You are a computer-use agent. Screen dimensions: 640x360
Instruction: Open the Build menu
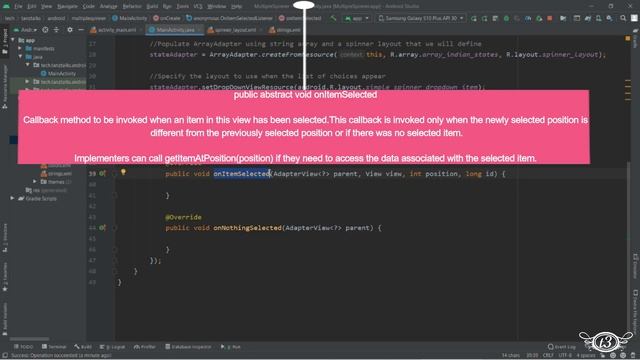click(x=152, y=6)
